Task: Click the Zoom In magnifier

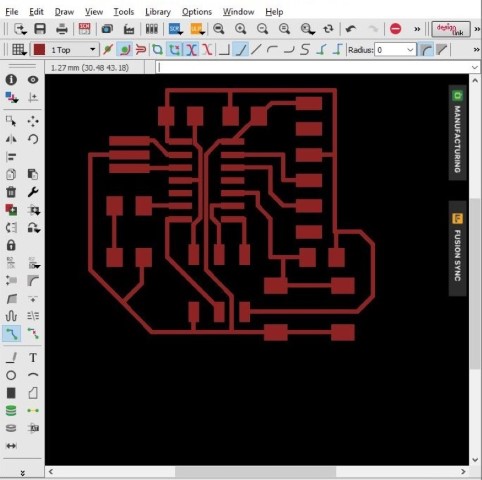Action: click(240, 29)
